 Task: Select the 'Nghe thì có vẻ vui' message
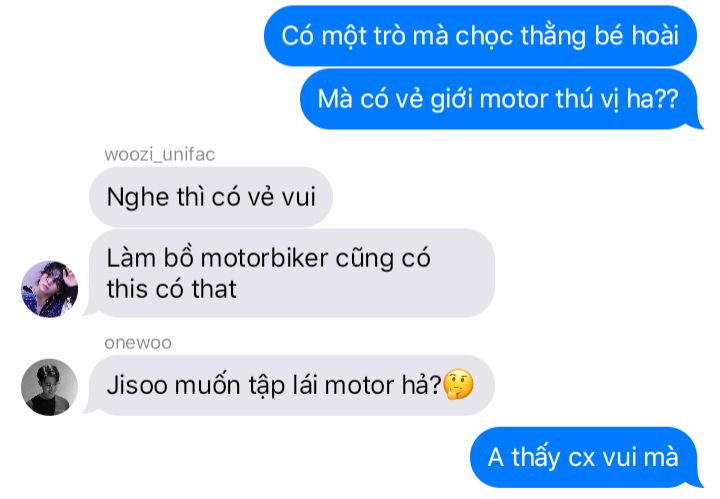pos(211,196)
